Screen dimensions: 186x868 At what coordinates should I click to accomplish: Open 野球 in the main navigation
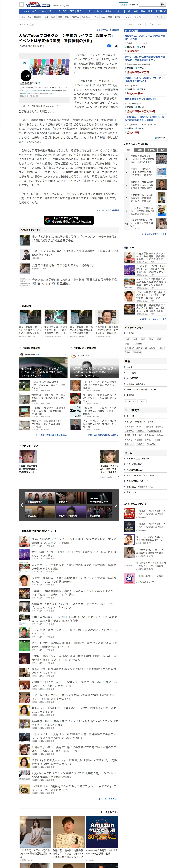point(72,11)
